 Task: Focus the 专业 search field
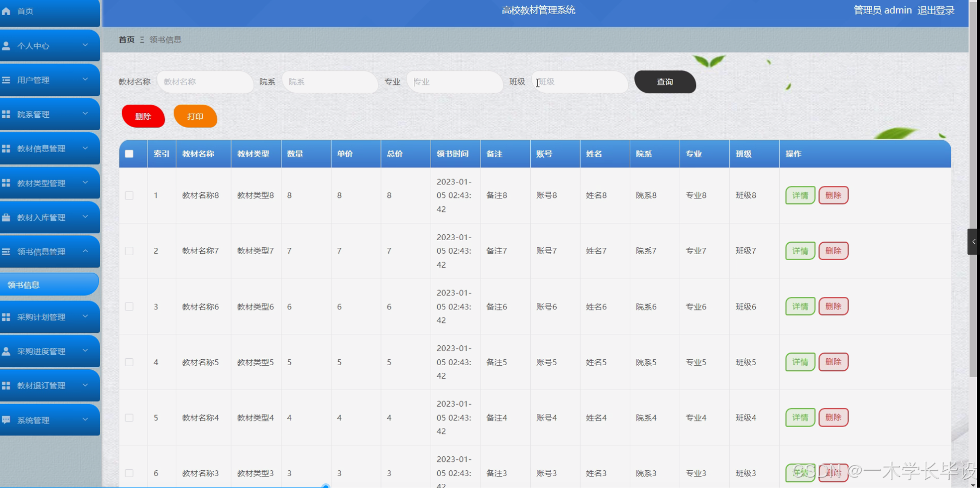click(455, 82)
